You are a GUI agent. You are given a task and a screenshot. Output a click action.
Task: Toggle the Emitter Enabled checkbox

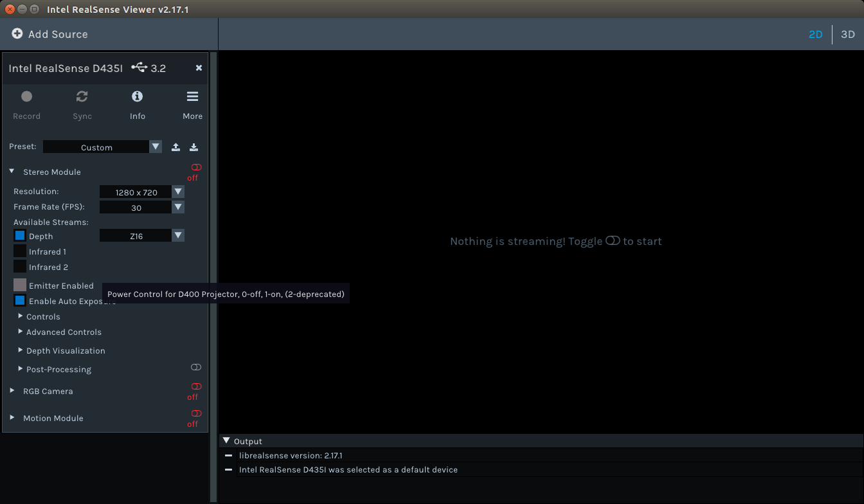coord(20,285)
